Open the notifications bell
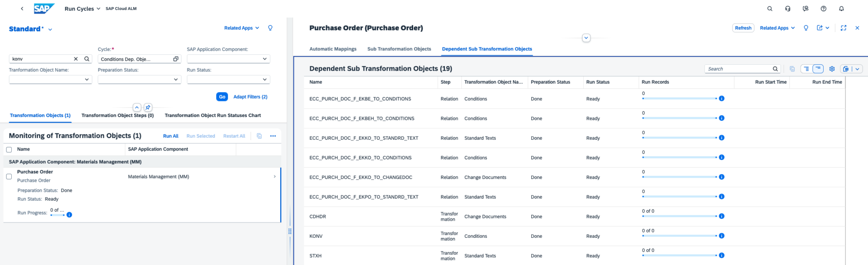Viewport: 868px width, 265px height. point(841,9)
